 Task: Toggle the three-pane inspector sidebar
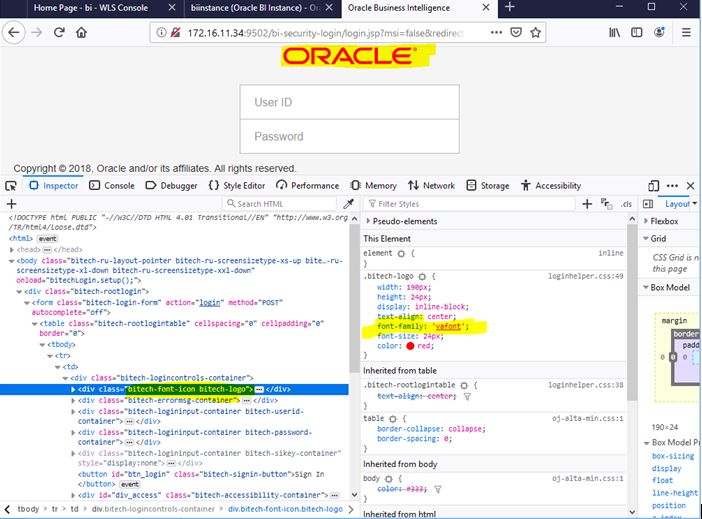click(647, 204)
